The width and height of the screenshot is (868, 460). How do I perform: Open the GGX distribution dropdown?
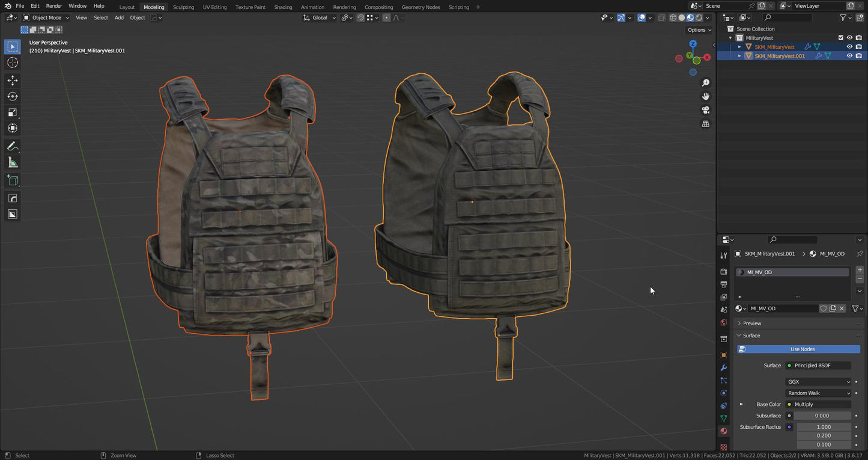818,382
